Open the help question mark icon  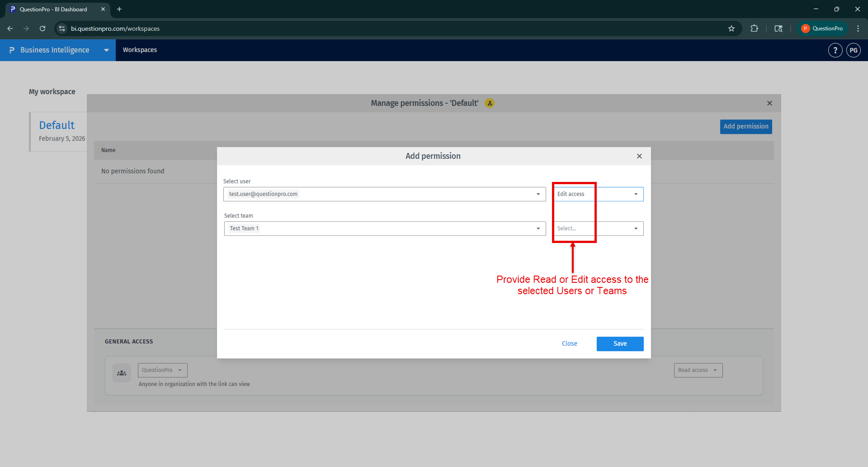[x=835, y=50]
